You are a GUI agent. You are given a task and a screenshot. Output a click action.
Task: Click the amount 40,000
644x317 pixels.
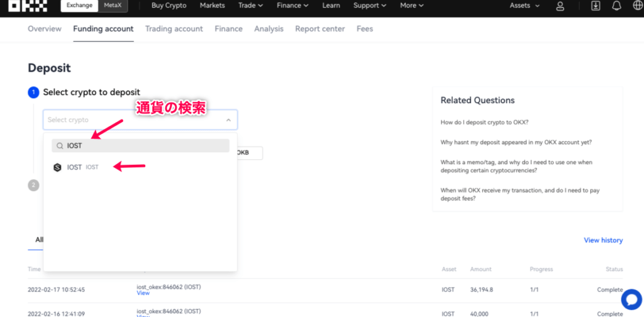[479, 314]
